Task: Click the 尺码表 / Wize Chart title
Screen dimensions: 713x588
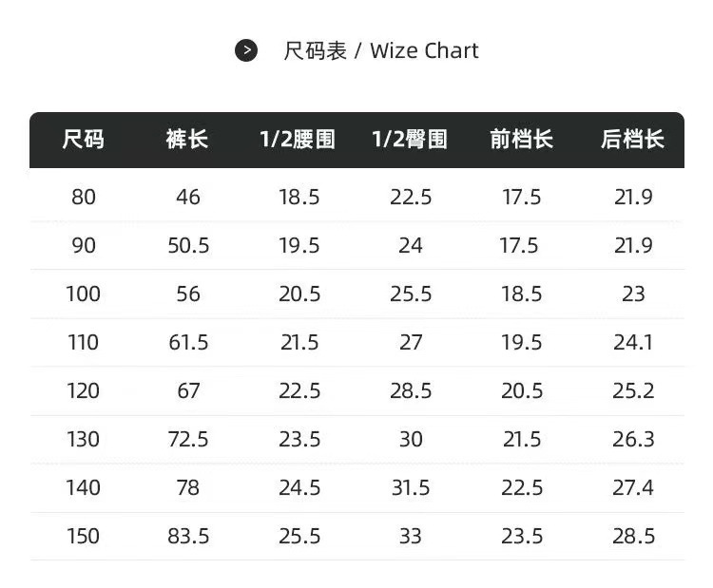Action: pyautogui.click(x=380, y=50)
